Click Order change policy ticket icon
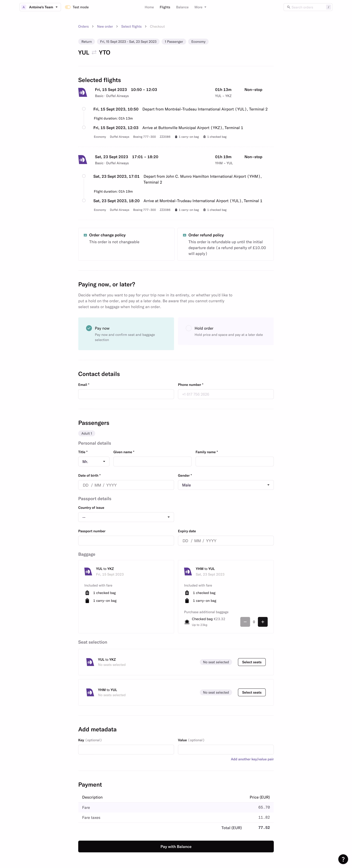352x868 pixels. click(85, 235)
